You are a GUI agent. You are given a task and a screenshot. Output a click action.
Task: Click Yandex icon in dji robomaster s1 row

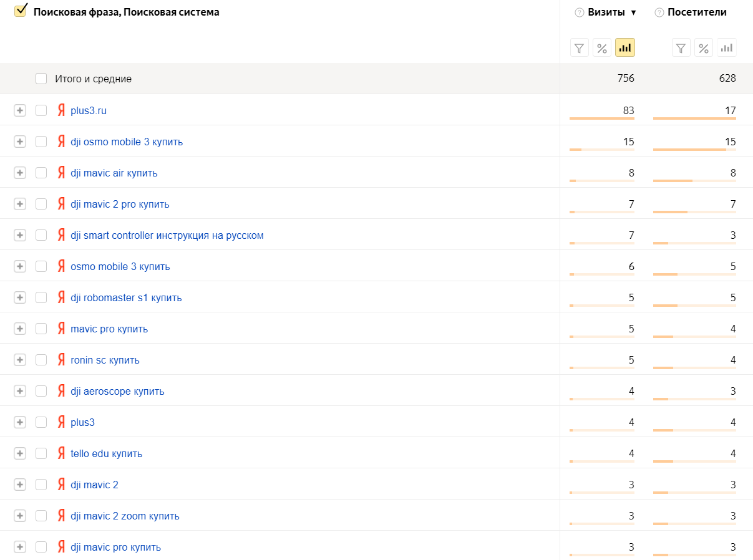(61, 297)
